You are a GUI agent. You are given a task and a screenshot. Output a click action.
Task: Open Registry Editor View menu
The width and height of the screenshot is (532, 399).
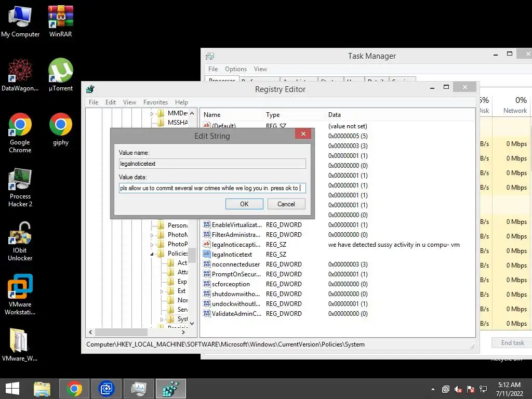[129, 102]
